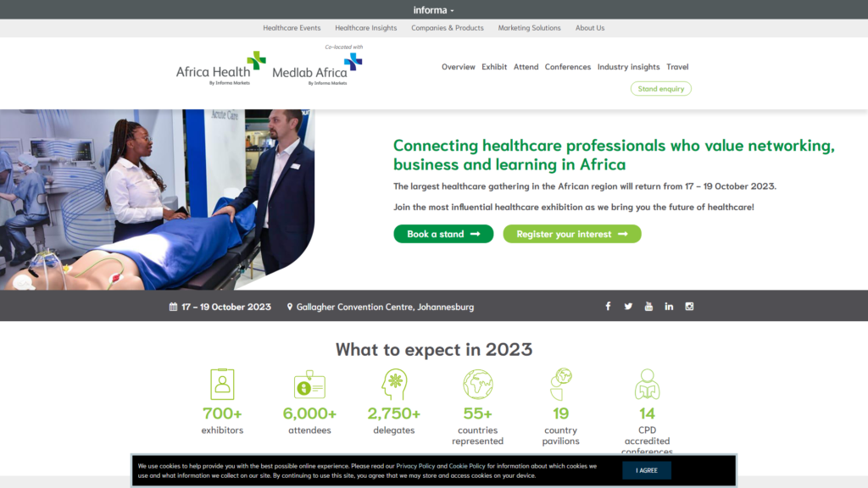Click the calendar icon beside event dates
The image size is (868, 488).
[x=173, y=307]
